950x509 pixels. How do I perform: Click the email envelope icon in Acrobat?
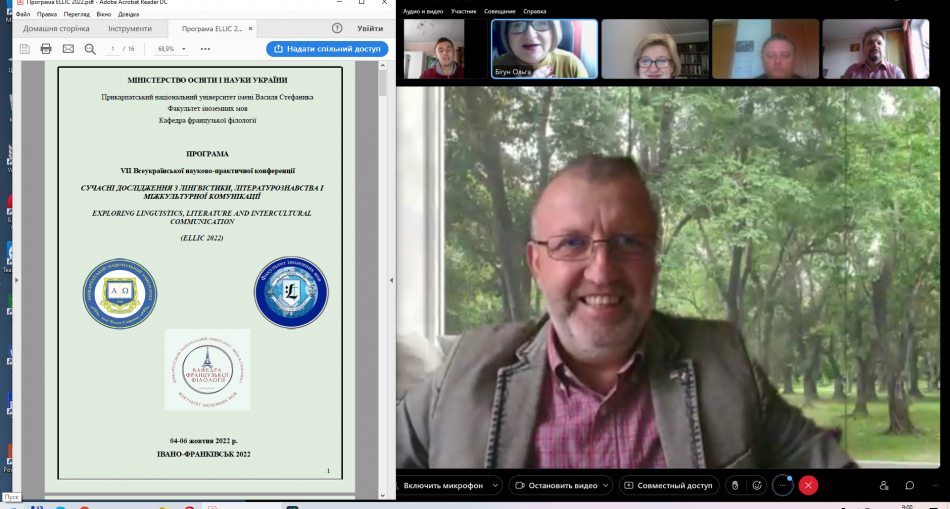coord(67,48)
